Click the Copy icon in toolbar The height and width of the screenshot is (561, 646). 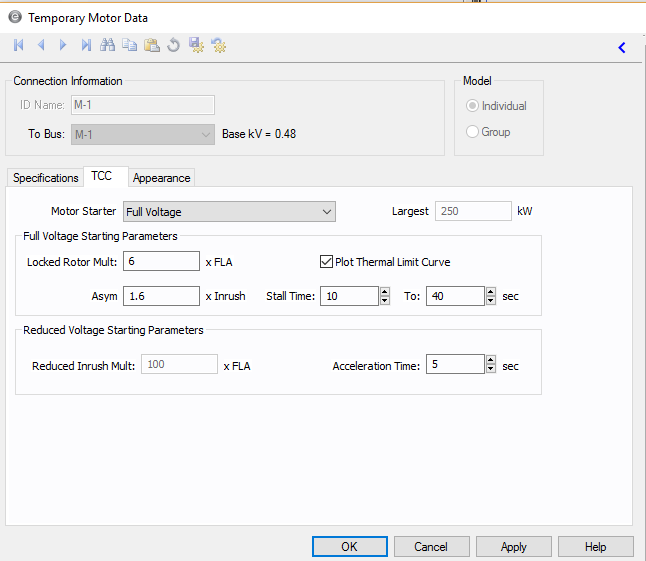tap(129, 45)
